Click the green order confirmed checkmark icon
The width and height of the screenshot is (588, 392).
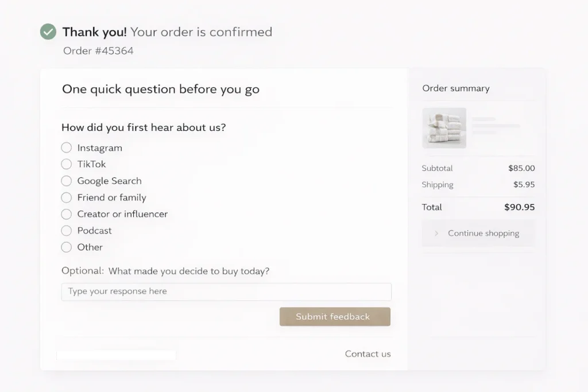click(48, 32)
